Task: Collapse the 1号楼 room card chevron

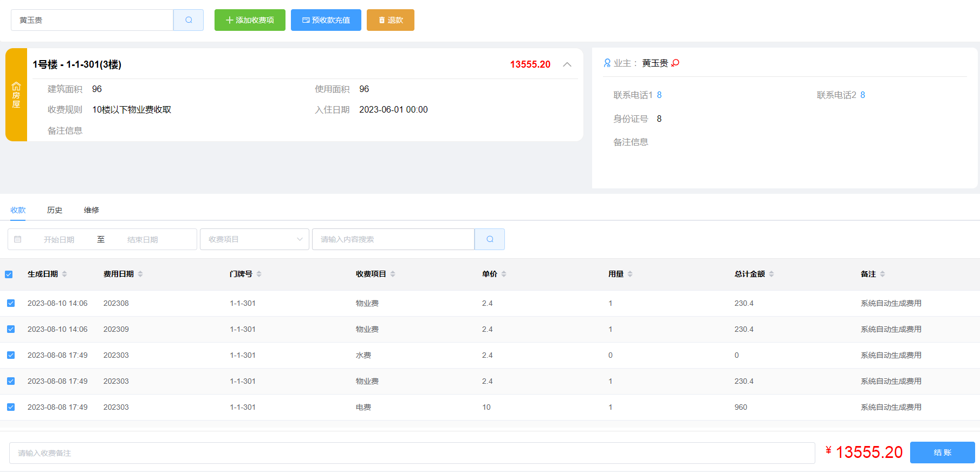Action: 567,64
